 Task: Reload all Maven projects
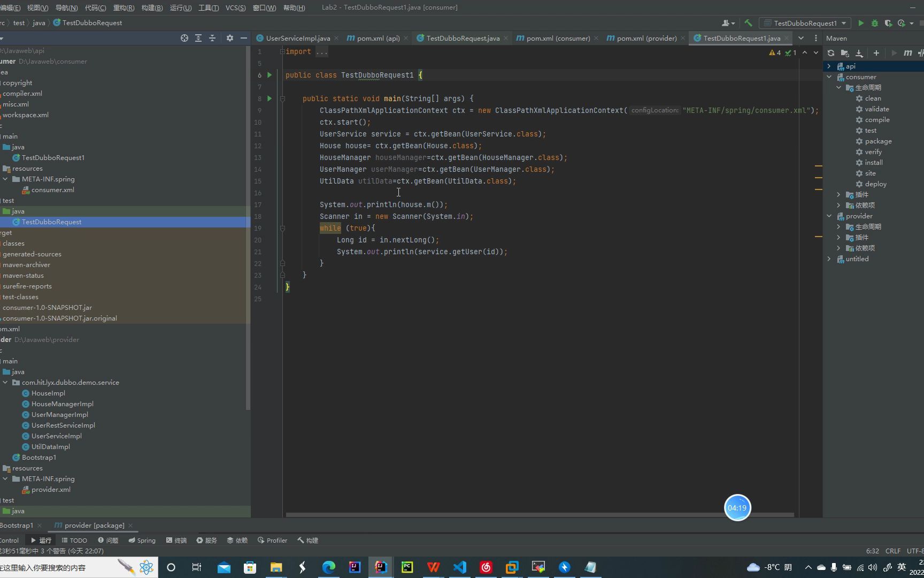[831, 53]
